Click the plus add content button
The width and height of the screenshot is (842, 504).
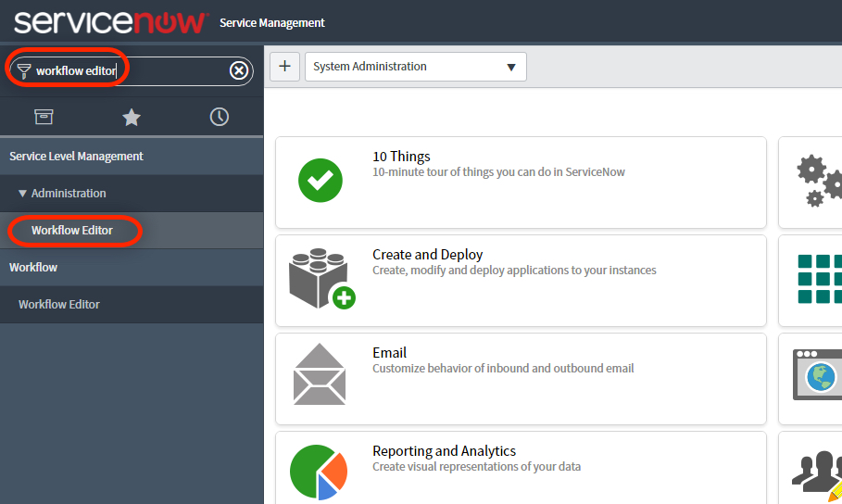click(284, 67)
